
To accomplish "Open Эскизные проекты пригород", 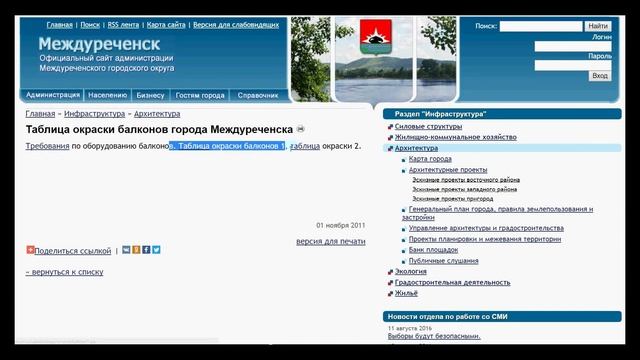I will pyautogui.click(x=453, y=199).
